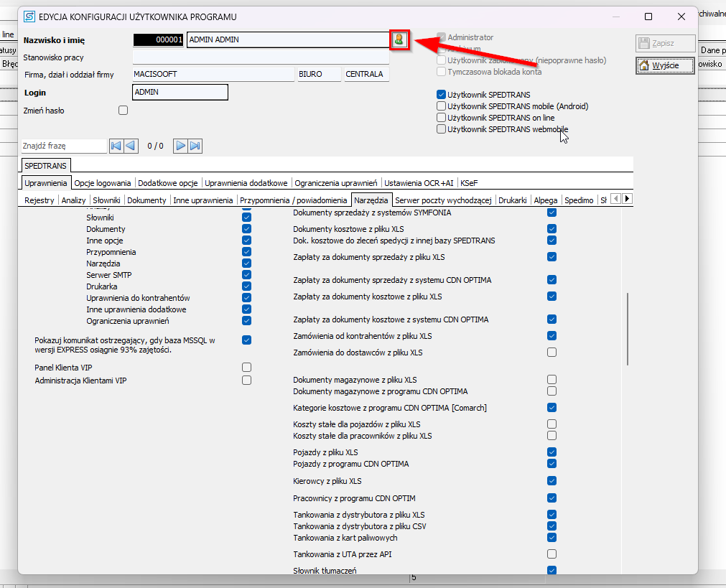Open the KSeF tab
The width and height of the screenshot is (726, 588).
pos(469,183)
